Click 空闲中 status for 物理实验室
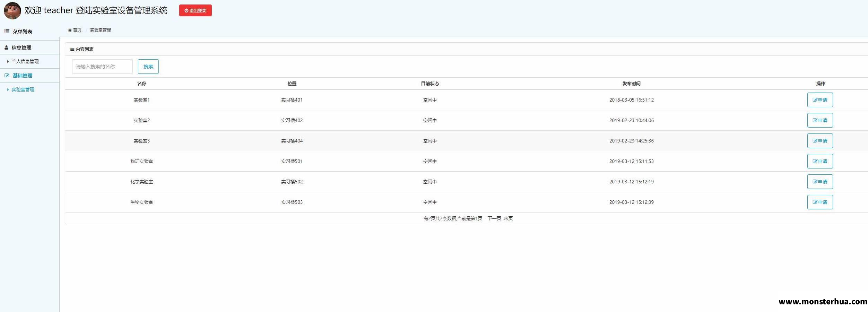This screenshot has height=312, width=868. (430, 161)
